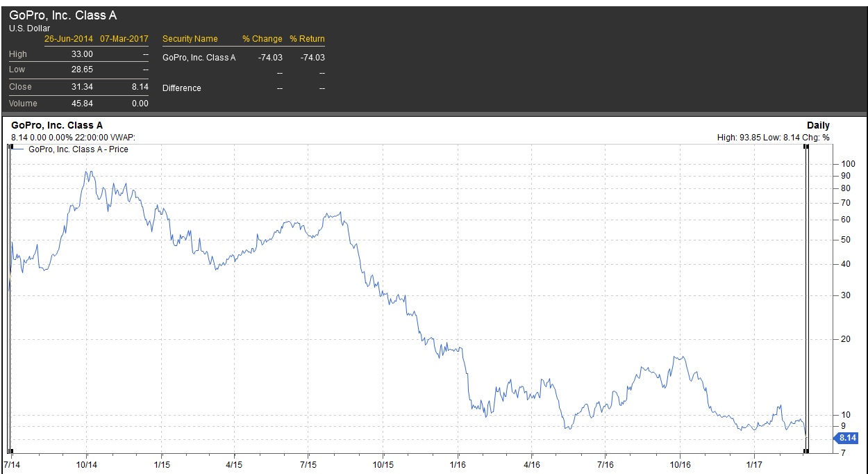Click the 7/14 x-axis date label
The height and width of the screenshot is (474, 868).
pos(12,464)
